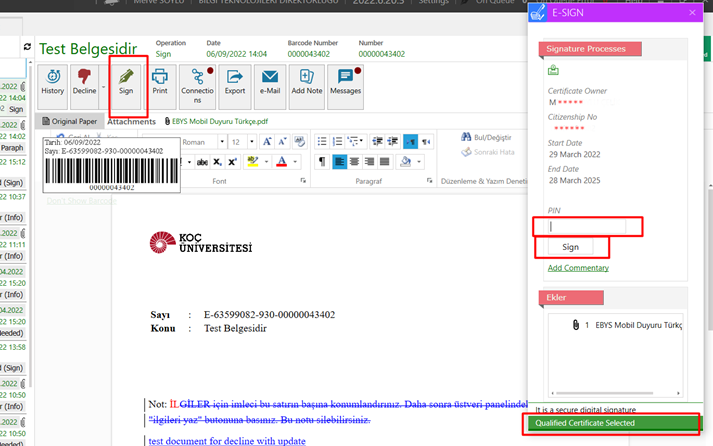Open the document History

coord(52,82)
